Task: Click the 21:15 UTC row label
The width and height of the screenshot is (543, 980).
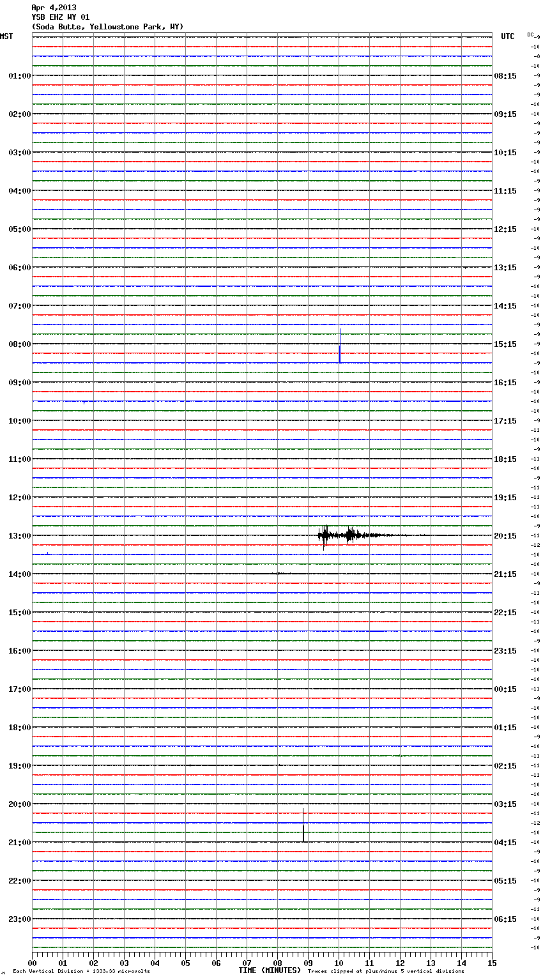Action: (x=505, y=574)
